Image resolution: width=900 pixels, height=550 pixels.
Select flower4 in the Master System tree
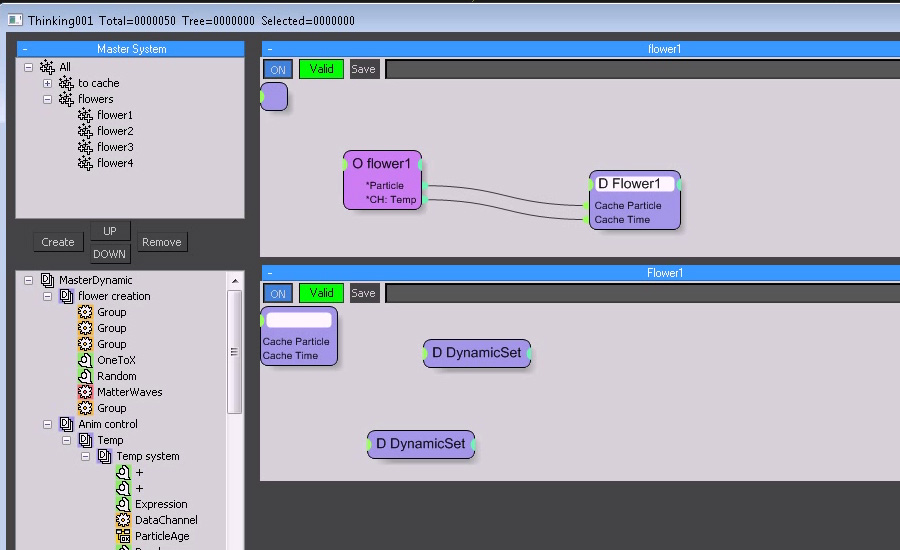click(x=115, y=164)
